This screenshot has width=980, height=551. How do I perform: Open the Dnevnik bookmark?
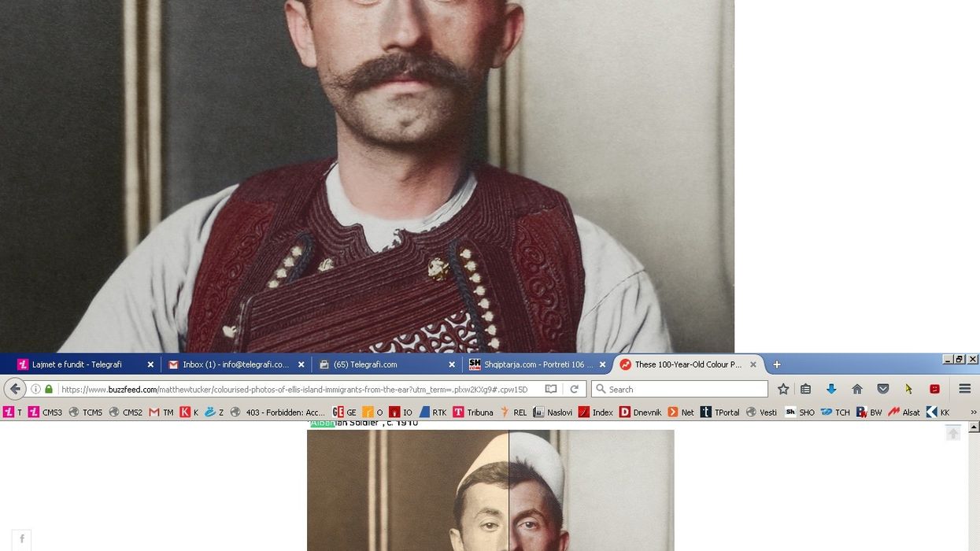[641, 412]
